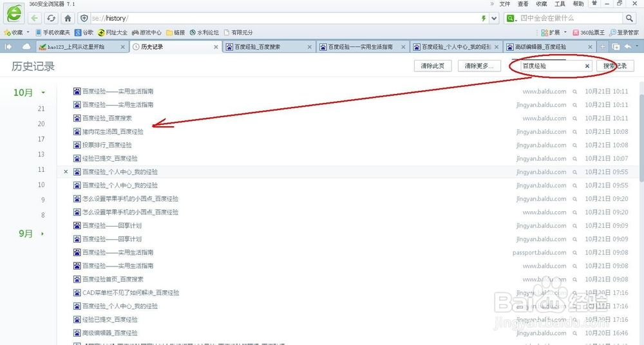
Task: Toggle the sidebar icon left of tabs
Action: (x=8, y=47)
